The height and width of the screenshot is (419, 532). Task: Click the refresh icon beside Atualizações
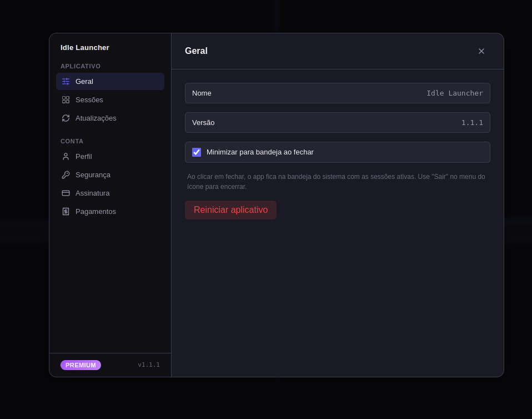point(66,118)
